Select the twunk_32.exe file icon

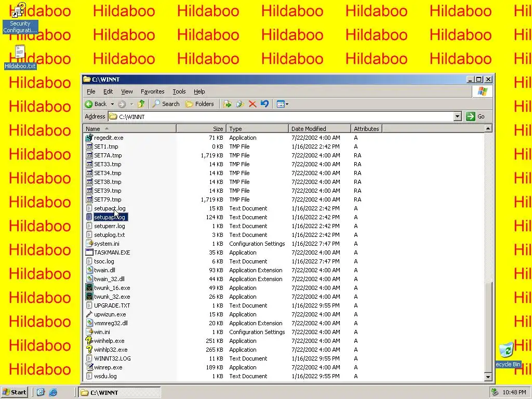click(x=89, y=297)
